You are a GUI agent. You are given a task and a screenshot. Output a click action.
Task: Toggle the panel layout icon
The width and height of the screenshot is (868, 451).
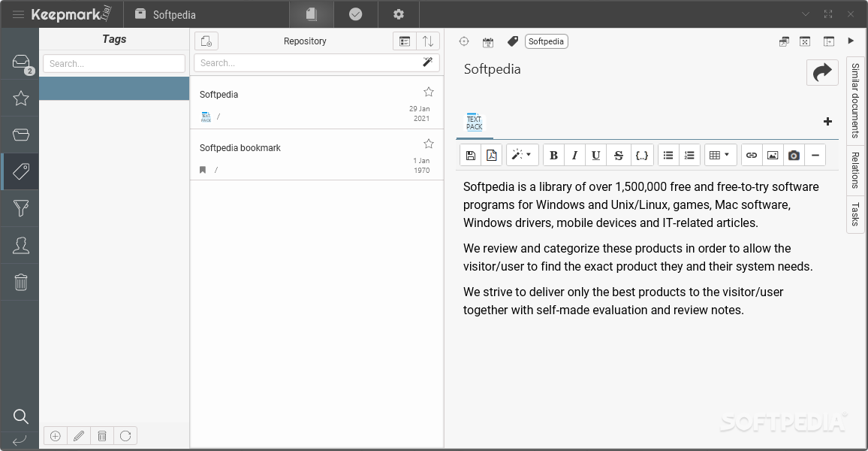pyautogui.click(x=829, y=41)
